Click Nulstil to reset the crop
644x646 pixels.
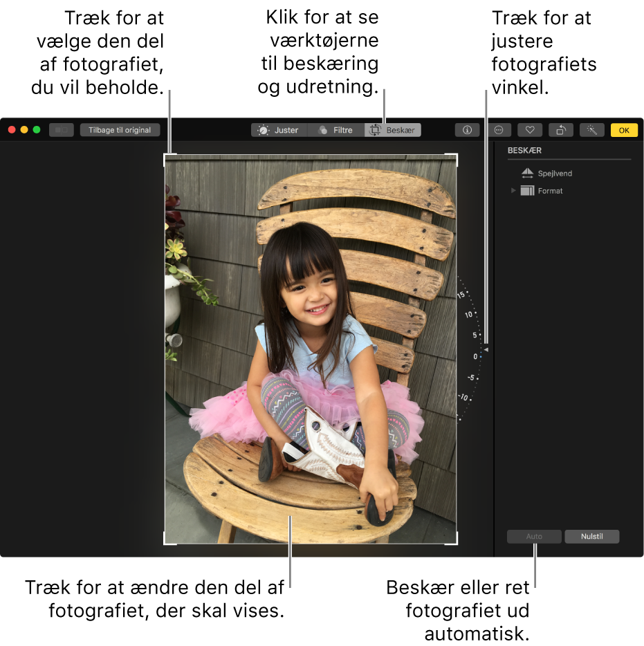(x=591, y=537)
